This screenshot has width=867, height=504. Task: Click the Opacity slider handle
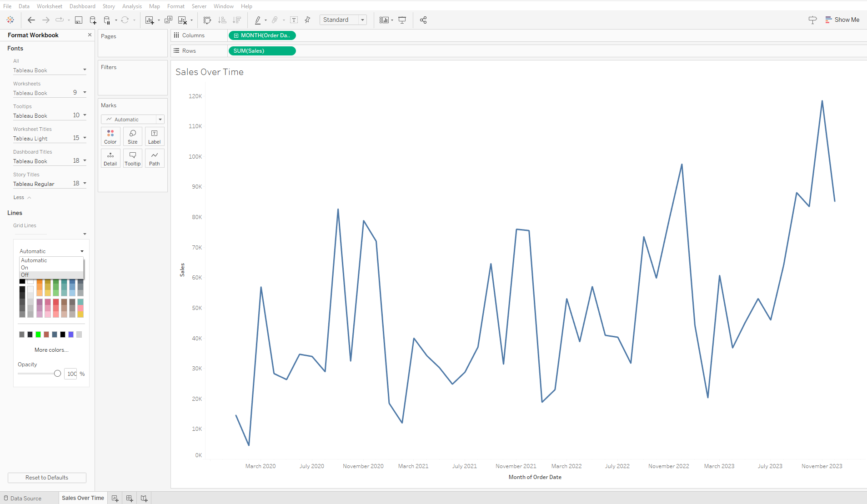(57, 374)
